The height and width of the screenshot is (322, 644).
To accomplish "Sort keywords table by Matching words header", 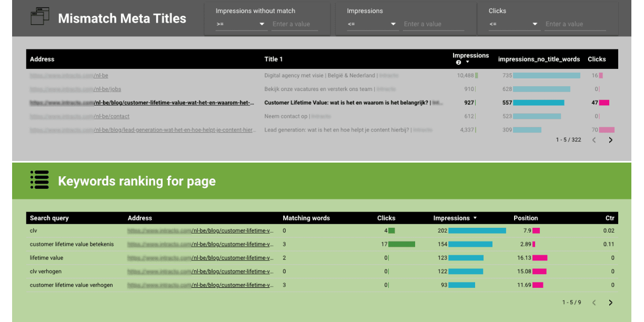I will point(306,218).
